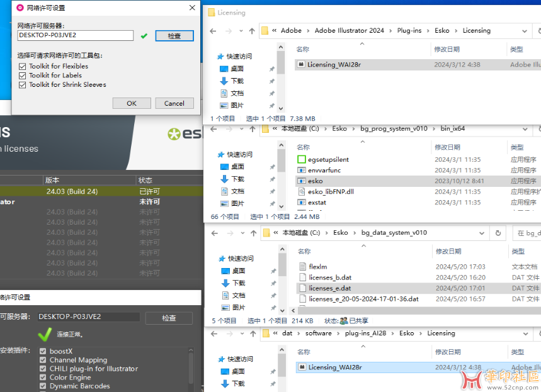Select licenses_e_20-05-2024-17-01-36.dat file
This screenshot has width=541, height=392.
click(363, 299)
